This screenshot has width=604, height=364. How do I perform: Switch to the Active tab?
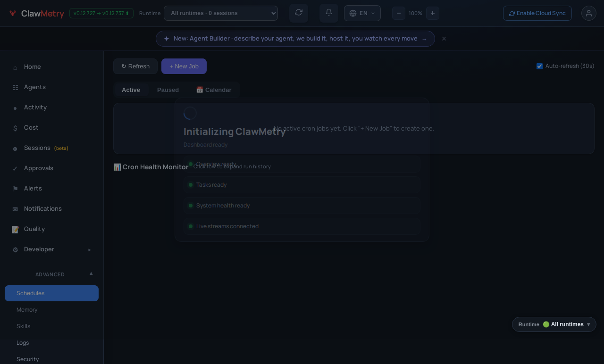pos(131,90)
